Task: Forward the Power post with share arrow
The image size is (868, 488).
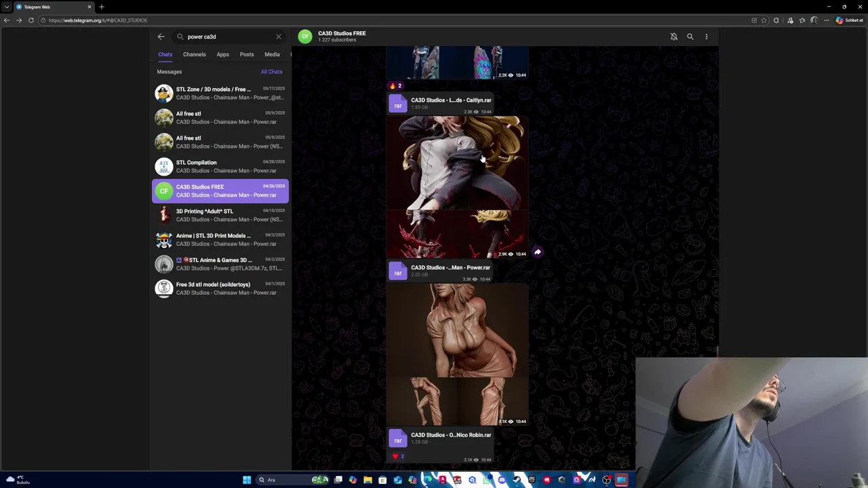Action: [x=537, y=252]
